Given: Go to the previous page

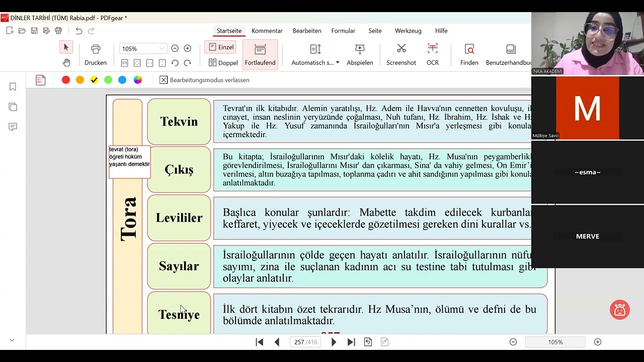Looking at the screenshot, I should [x=277, y=342].
